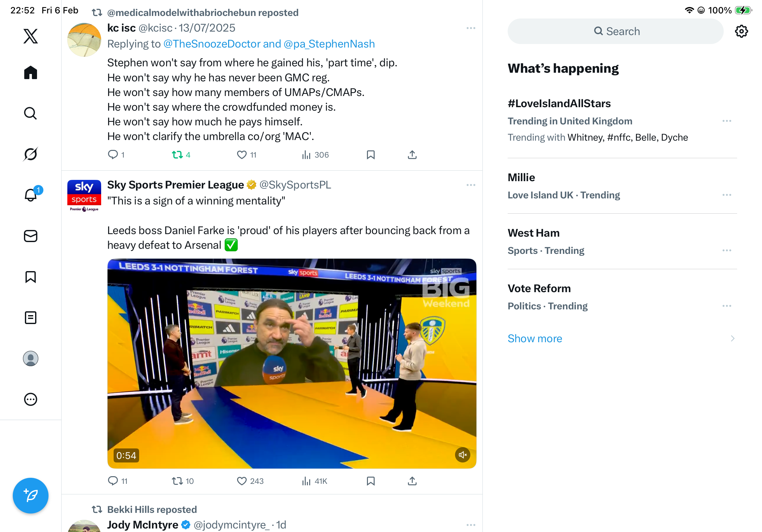Click the compose new post button

pyautogui.click(x=31, y=495)
